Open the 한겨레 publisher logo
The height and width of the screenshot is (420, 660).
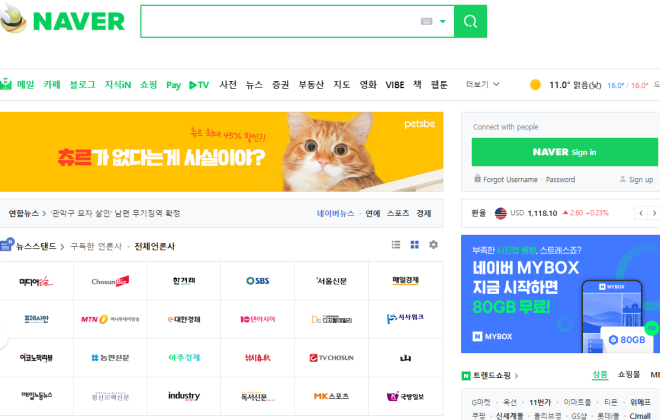point(184,281)
